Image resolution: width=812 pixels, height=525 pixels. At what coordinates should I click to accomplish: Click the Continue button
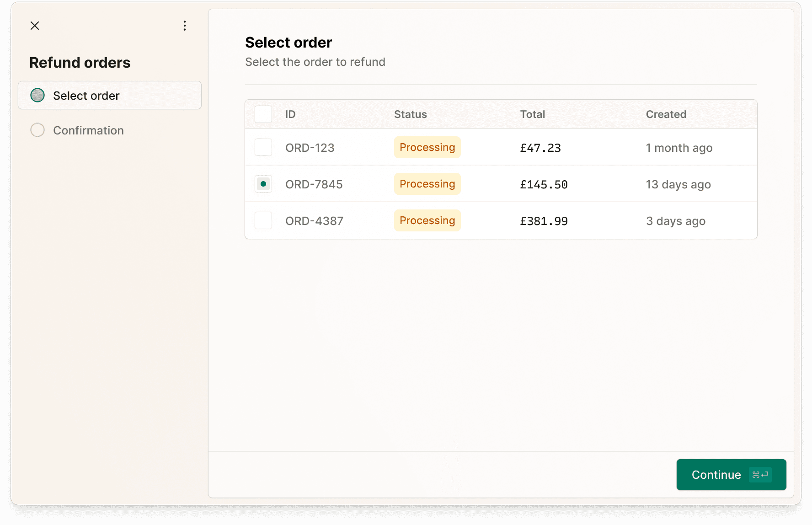[731, 475]
